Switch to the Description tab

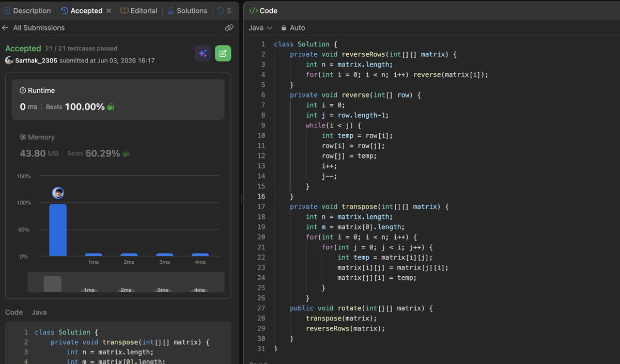point(27,11)
